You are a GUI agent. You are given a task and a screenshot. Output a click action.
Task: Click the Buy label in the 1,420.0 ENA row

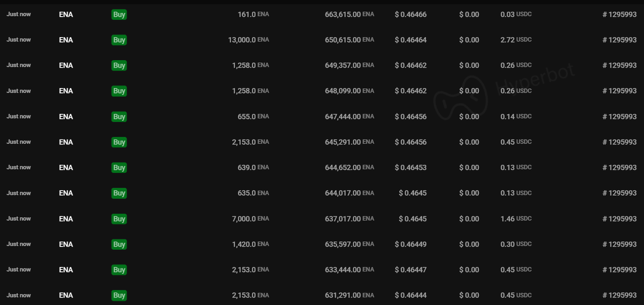point(119,244)
